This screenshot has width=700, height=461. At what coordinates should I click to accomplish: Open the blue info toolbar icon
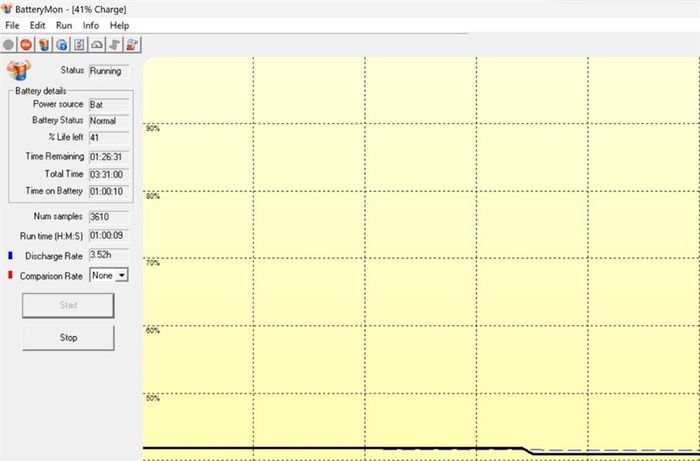pos(61,44)
